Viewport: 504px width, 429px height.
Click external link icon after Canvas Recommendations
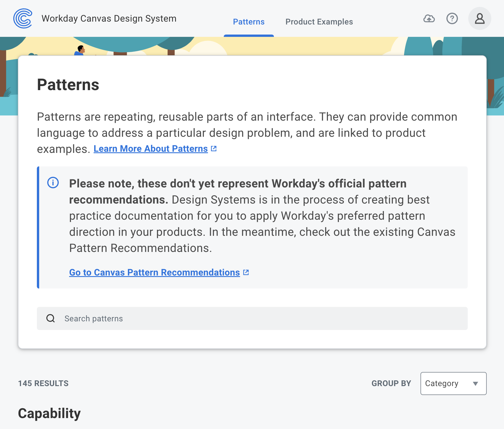pos(246,272)
